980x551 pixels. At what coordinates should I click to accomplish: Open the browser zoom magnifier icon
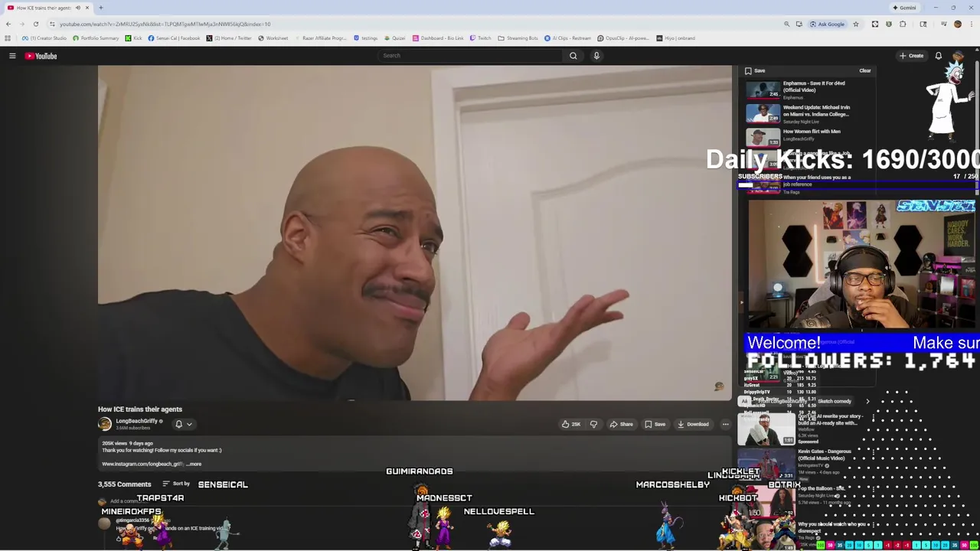[x=786, y=24]
